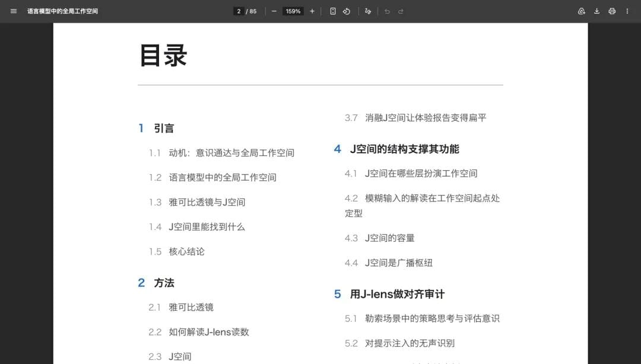The width and height of the screenshot is (641, 364).
Task: Open section 4.4 J空间是广播枢纽
Action: coord(388,263)
